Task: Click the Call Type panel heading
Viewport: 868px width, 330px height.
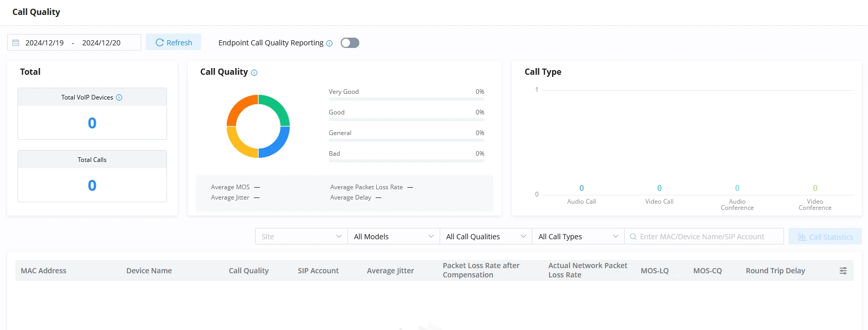Action: [x=543, y=72]
